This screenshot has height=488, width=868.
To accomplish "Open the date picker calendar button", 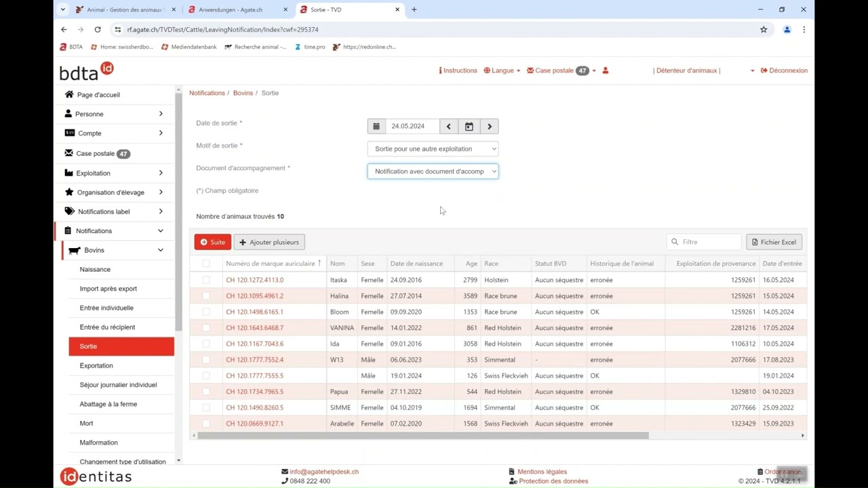I will 469,126.
